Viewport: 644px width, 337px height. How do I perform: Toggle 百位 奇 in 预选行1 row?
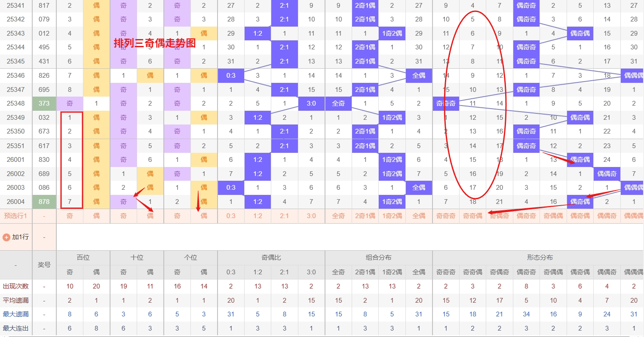tap(70, 216)
